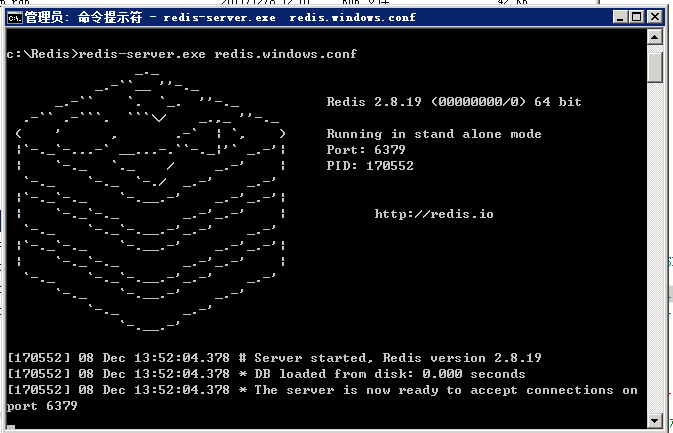This screenshot has width=673, height=433.
Task: Click the text Running in stand alone mode
Action: click(x=434, y=134)
